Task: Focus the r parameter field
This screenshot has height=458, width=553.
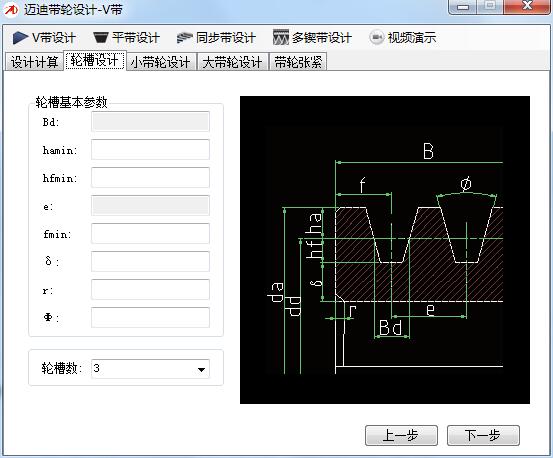Action: 150,289
